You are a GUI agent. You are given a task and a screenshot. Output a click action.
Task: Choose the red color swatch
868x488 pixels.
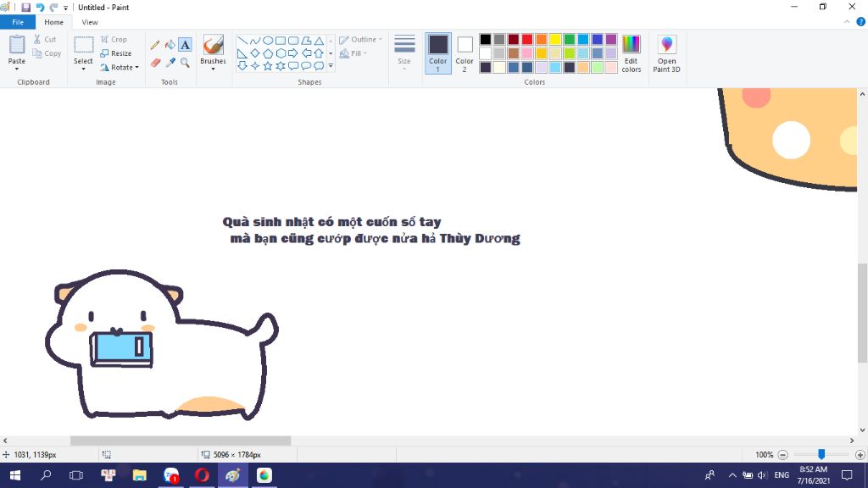[x=527, y=39]
